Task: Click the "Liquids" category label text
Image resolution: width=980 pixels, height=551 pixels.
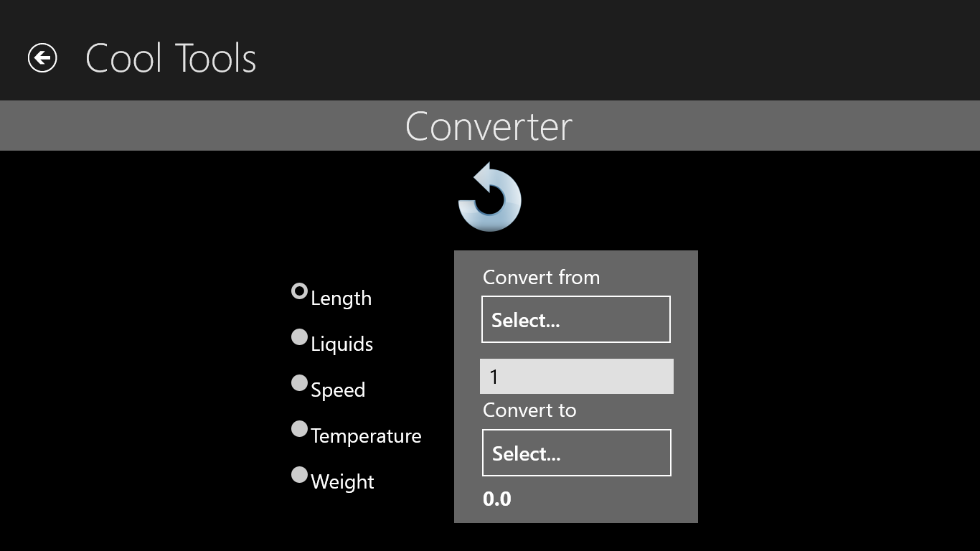Action: click(341, 344)
